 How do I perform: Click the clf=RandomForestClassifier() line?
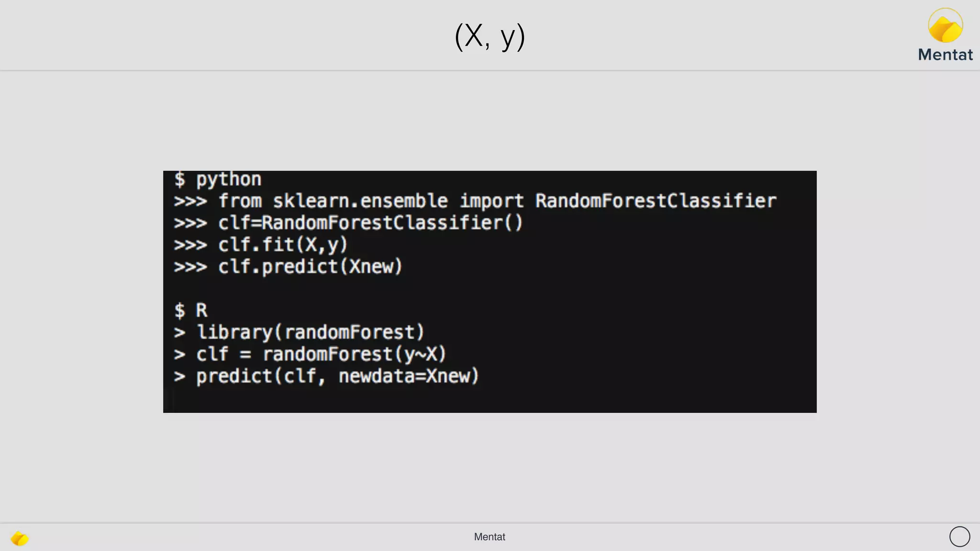pos(348,223)
